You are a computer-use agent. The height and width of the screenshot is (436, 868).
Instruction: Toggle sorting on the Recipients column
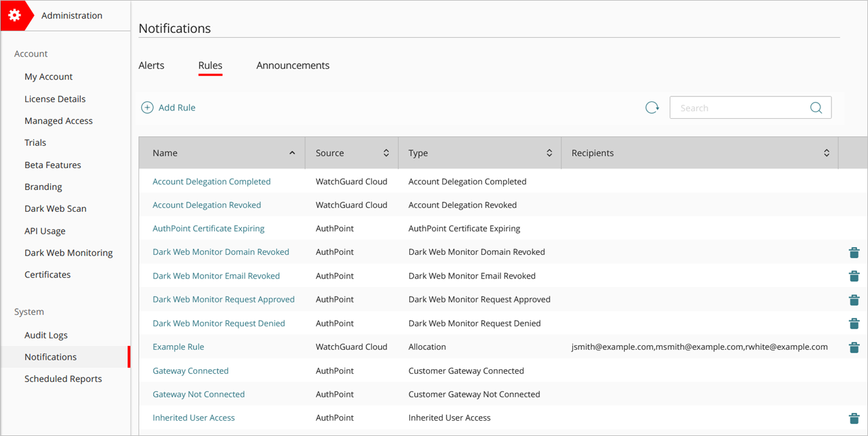tap(826, 153)
